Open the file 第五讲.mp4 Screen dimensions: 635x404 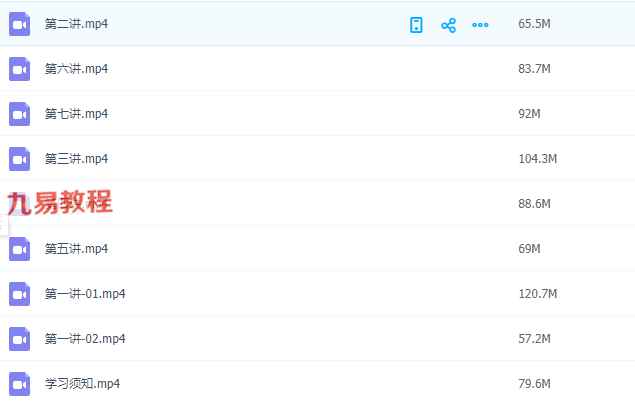(x=76, y=249)
